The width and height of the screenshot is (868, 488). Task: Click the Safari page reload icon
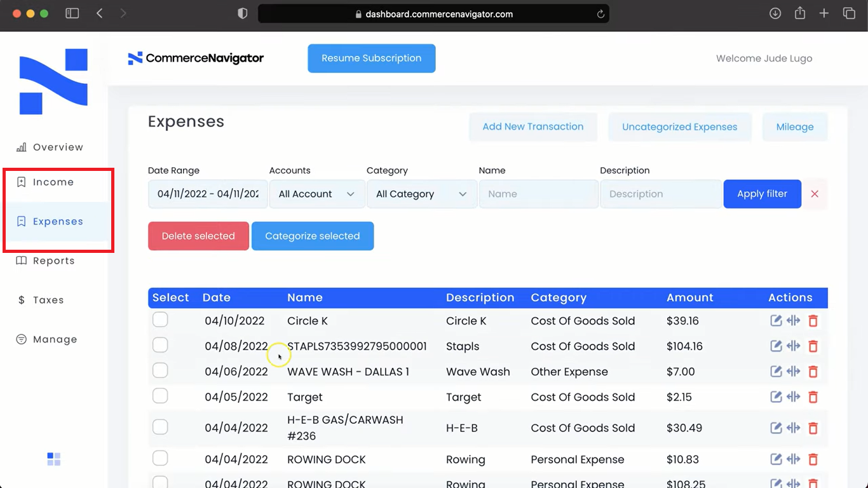(600, 14)
